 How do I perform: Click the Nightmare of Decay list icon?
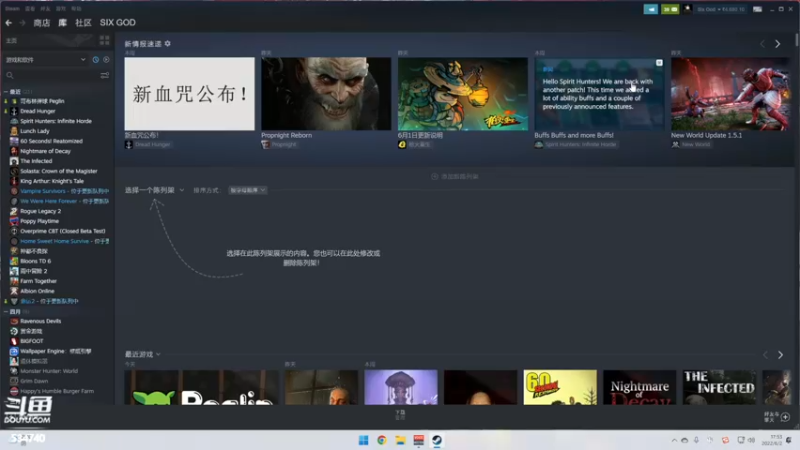14,151
